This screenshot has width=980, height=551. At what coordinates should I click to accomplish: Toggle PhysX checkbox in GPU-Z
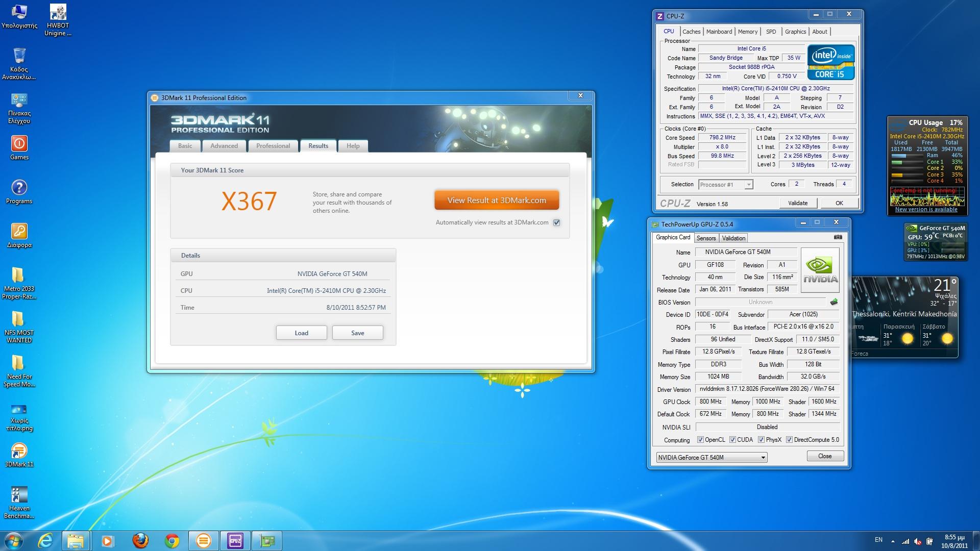761,440
